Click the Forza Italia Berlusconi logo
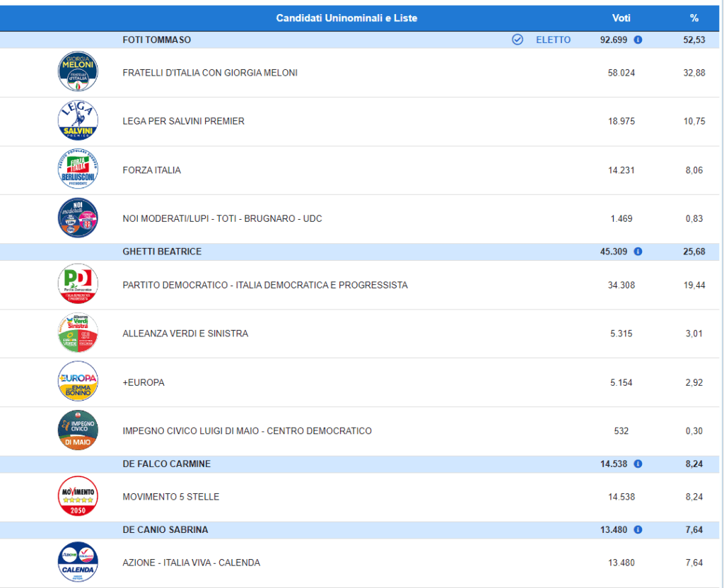The image size is (724, 588). 78,170
